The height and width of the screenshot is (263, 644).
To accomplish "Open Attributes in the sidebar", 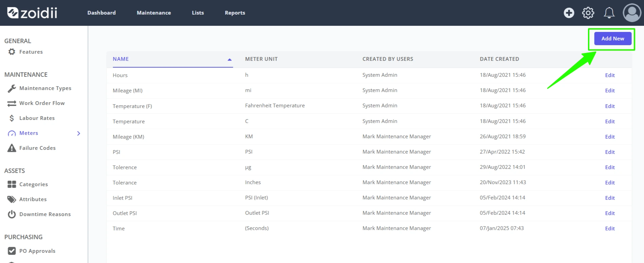I will tap(33, 199).
